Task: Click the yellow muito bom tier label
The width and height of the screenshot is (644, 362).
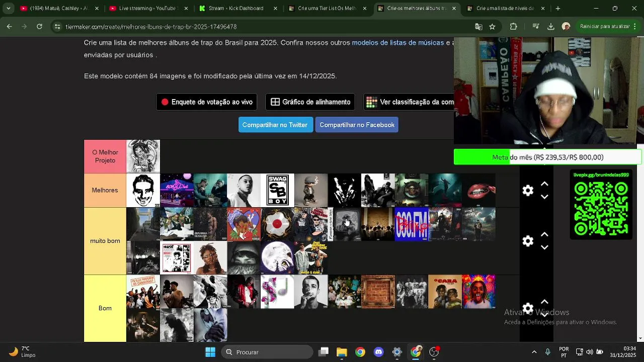Action: 105,241
